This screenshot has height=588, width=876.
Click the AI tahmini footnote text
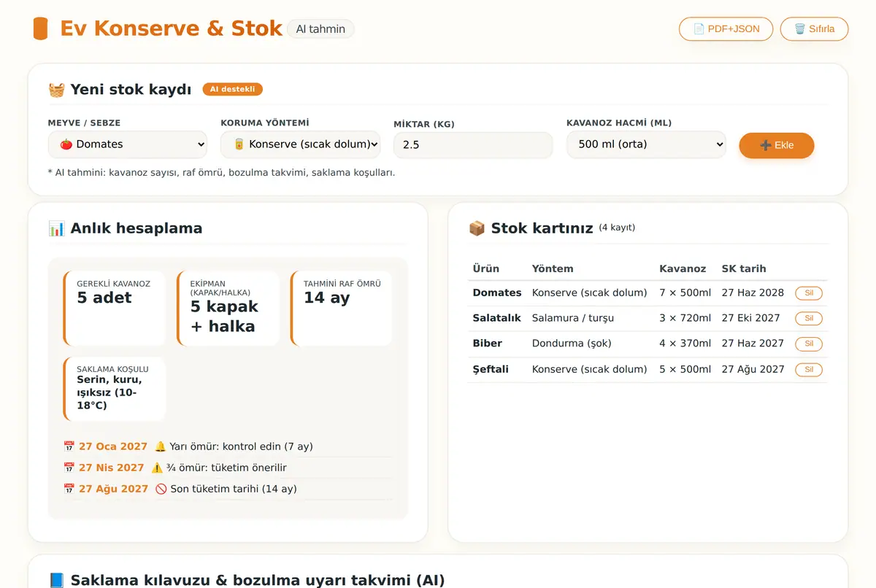pos(221,173)
